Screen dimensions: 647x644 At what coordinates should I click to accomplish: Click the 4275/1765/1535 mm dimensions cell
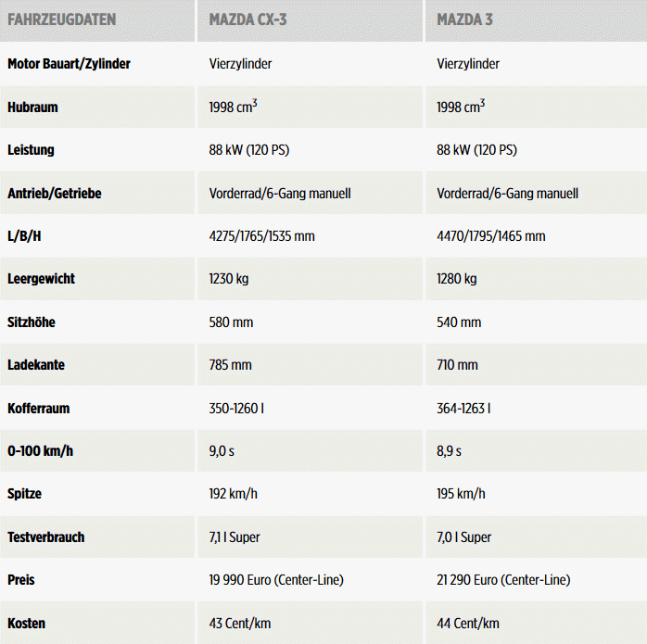click(x=262, y=236)
